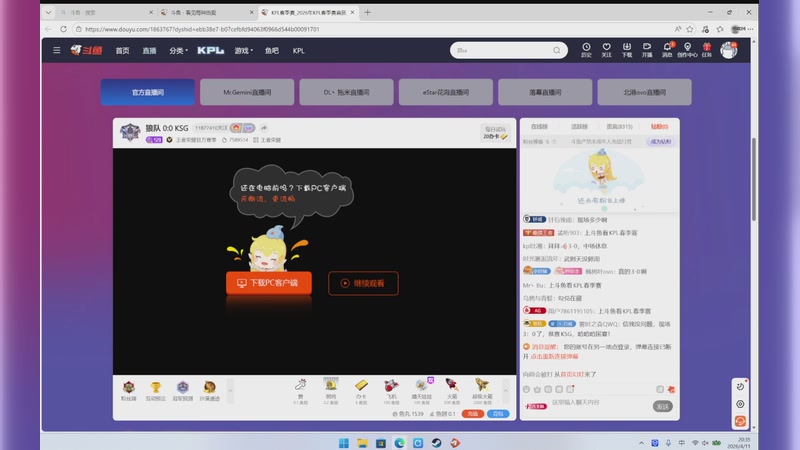This screenshot has width=800, height=450.
Task: Switch to the eStar花海直播间 tab
Action: pyautogui.click(x=446, y=92)
